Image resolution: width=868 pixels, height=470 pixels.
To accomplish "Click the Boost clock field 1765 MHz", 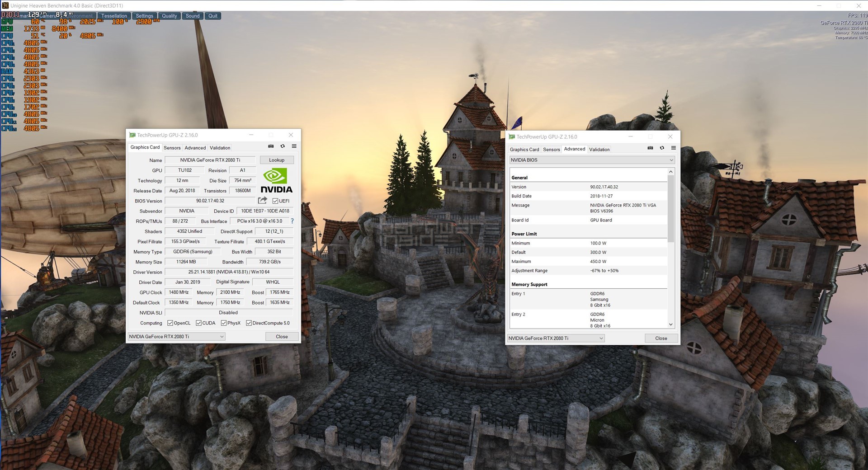I will click(280, 292).
